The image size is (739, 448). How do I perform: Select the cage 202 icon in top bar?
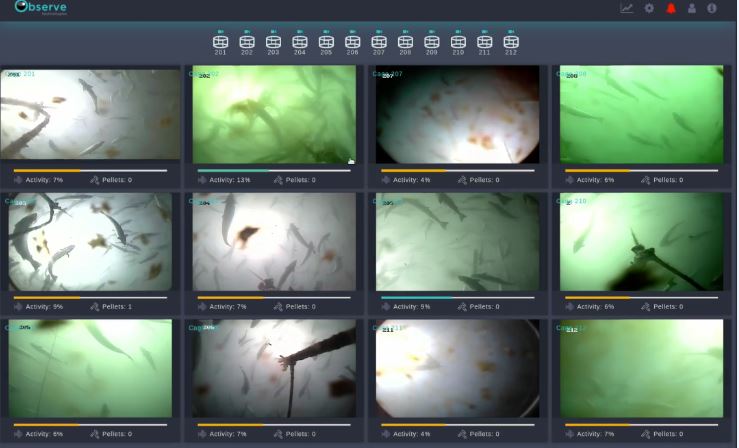247,41
